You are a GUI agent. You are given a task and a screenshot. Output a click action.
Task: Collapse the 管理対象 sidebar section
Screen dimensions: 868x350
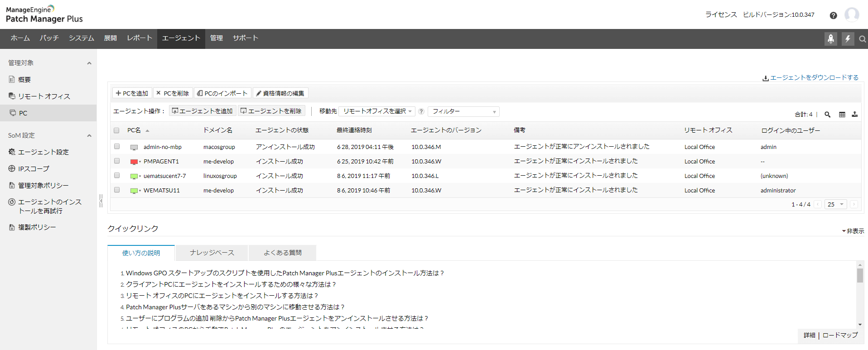point(89,63)
